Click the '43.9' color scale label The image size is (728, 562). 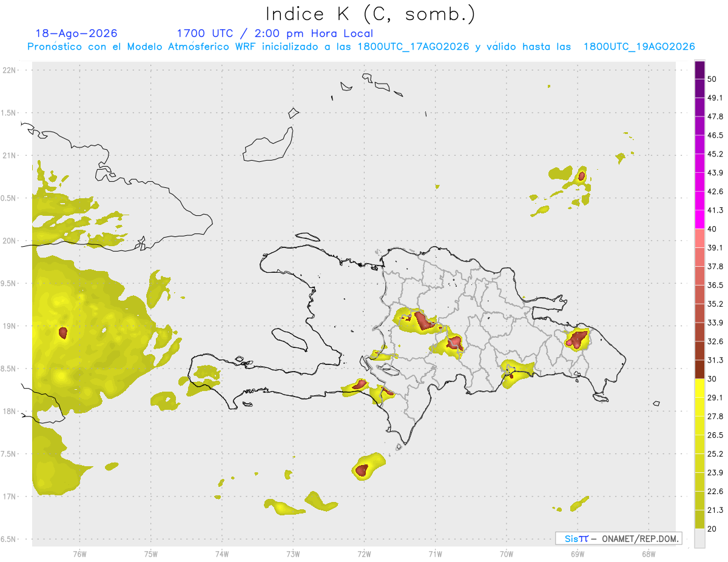[715, 173]
